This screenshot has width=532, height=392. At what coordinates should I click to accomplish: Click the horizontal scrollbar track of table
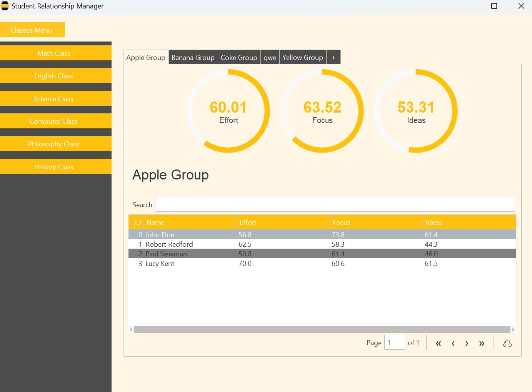322,329
